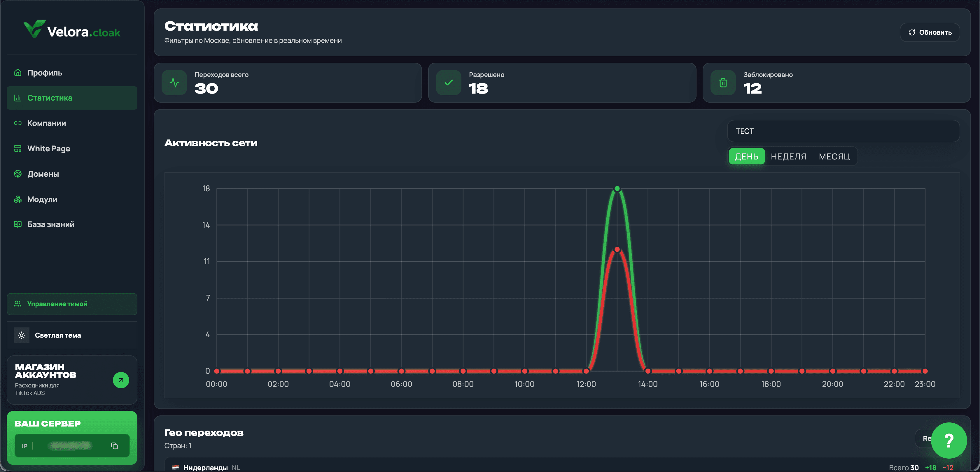The width and height of the screenshot is (980, 472).
Task: Switch to the light theme
Action: tap(72, 335)
